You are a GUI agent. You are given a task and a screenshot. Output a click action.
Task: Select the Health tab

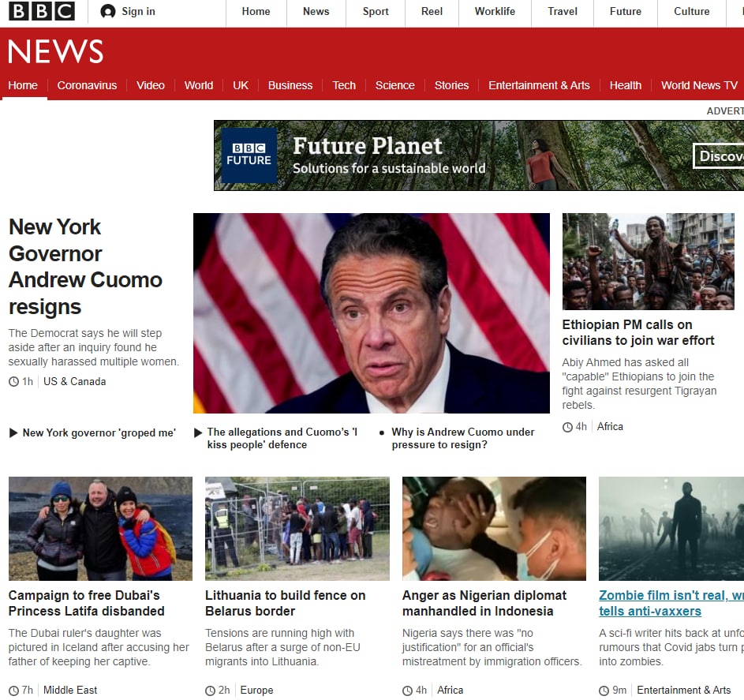click(x=626, y=85)
